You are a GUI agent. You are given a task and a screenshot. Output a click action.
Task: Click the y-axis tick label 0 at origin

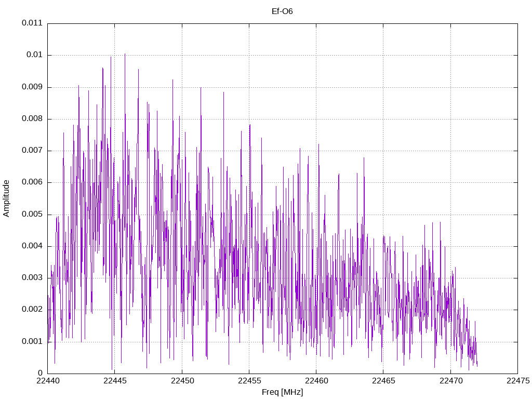click(41, 373)
